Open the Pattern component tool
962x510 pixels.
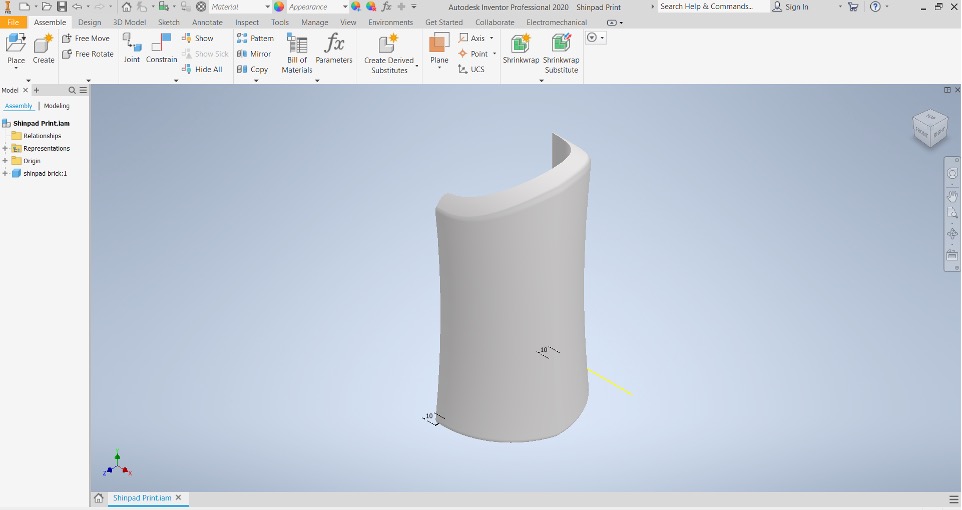pos(255,38)
